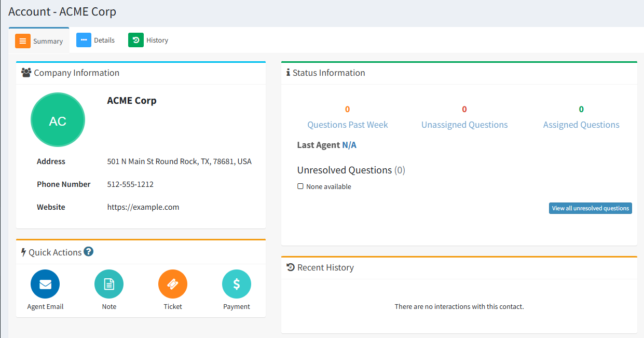The image size is (644, 338).
Task: Click the Quick Actions lightning bolt icon
Action: (23, 252)
